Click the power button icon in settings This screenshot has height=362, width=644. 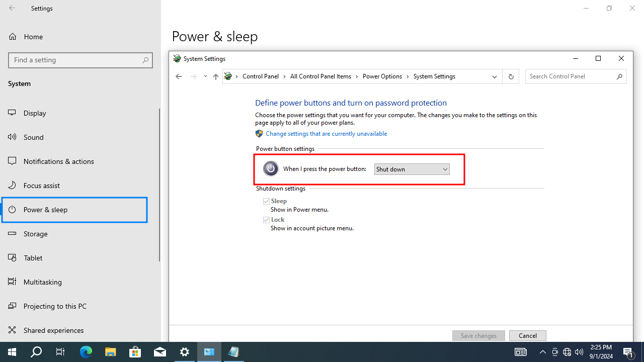point(271,168)
